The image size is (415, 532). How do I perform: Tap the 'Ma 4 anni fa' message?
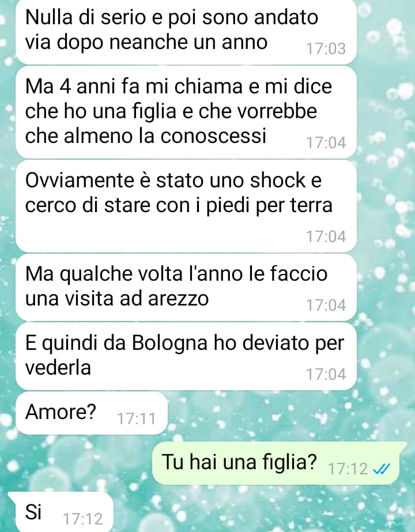(x=186, y=112)
